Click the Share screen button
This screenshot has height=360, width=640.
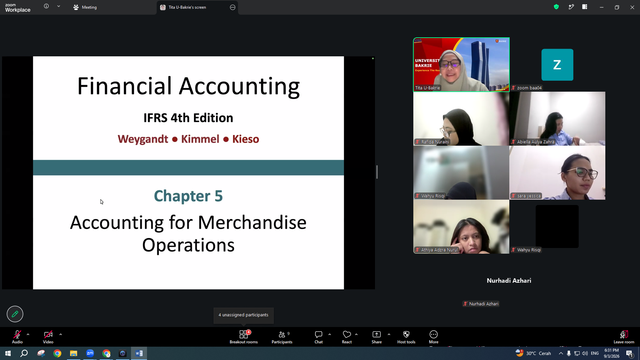click(x=376, y=337)
